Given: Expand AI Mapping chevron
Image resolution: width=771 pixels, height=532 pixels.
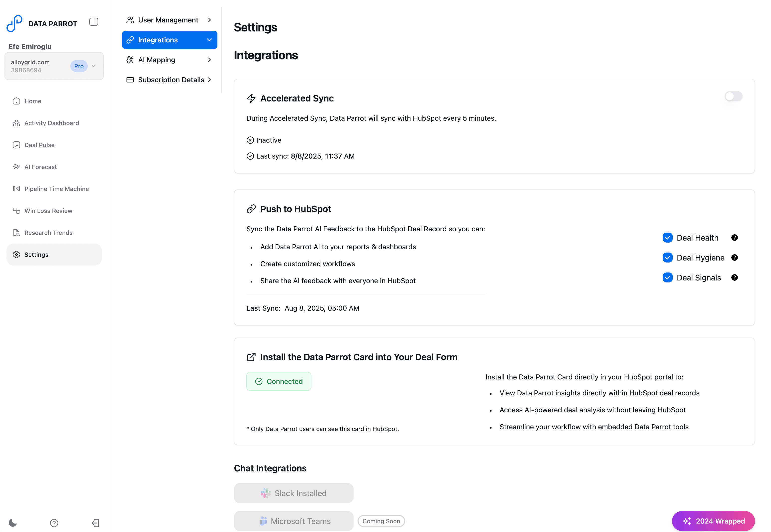Looking at the screenshot, I should [209, 60].
